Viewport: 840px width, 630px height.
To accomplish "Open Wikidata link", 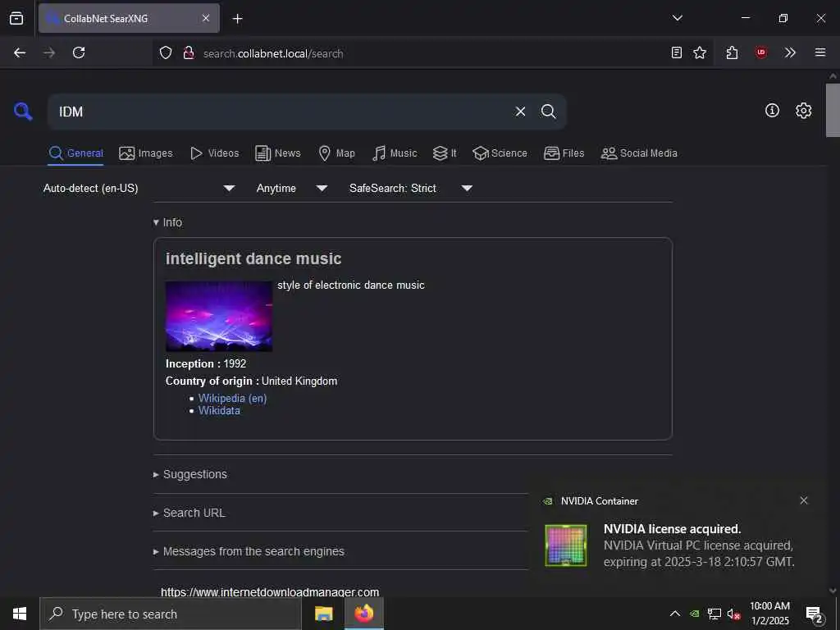I will 219,410.
